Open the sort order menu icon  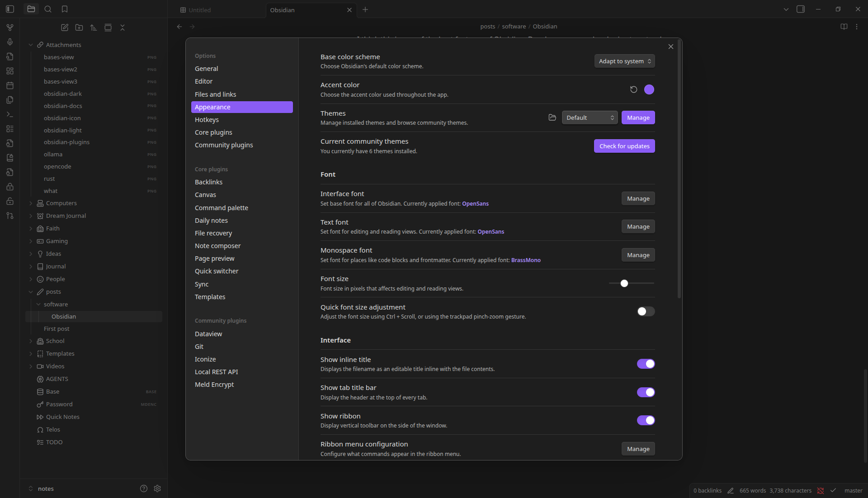[94, 28]
